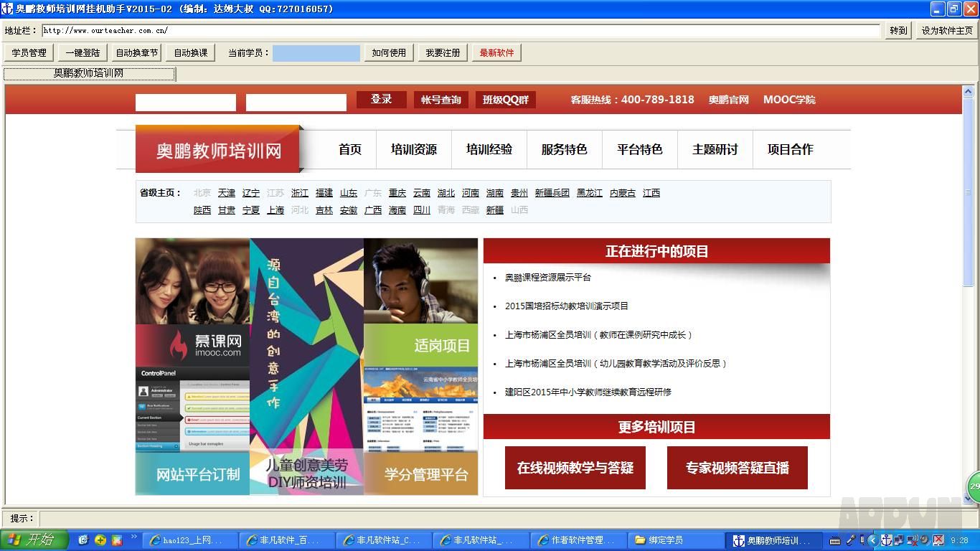Click the Internet Explorer quick launch icon
The image size is (980, 551).
(83, 540)
